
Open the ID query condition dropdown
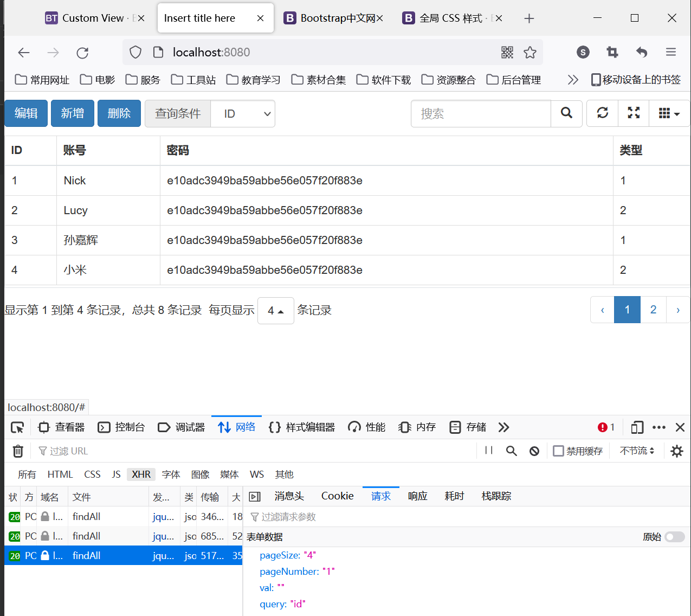[242, 113]
